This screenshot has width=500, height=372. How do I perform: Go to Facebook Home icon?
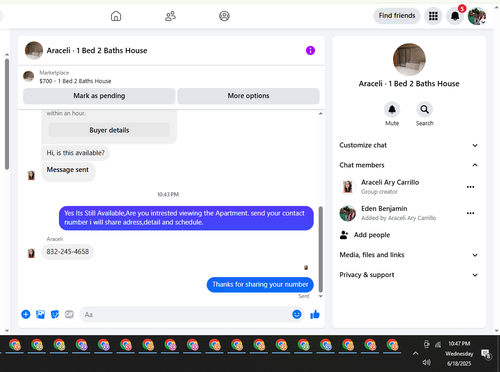(116, 16)
